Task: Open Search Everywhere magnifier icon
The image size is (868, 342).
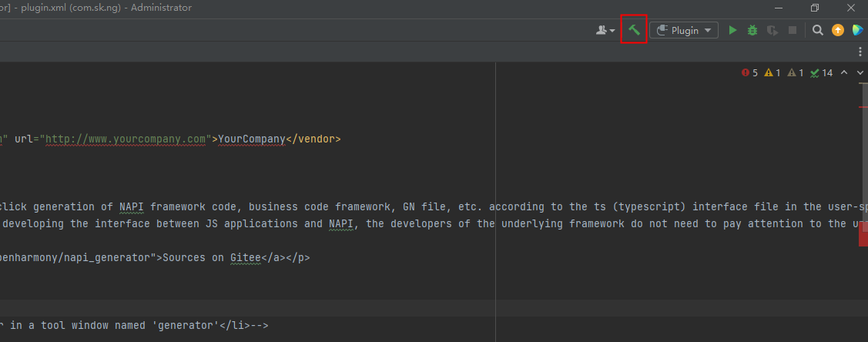Action: (x=818, y=30)
